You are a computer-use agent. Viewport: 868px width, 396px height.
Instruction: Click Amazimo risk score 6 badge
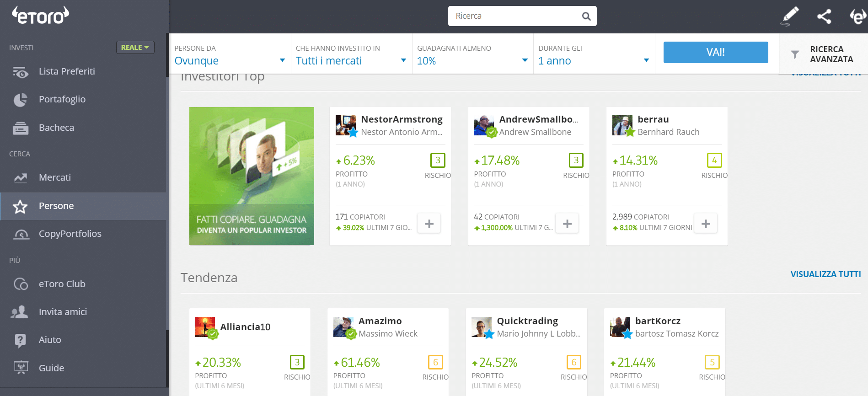(x=435, y=362)
